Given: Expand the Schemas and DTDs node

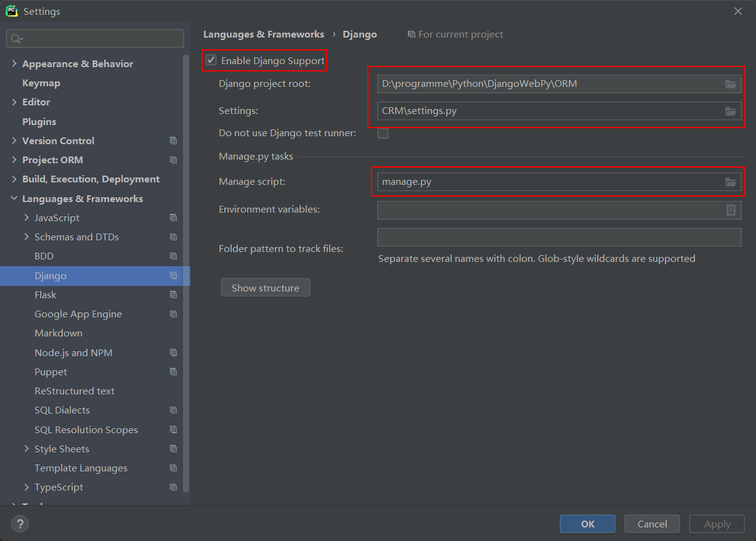Looking at the screenshot, I should 26,237.
